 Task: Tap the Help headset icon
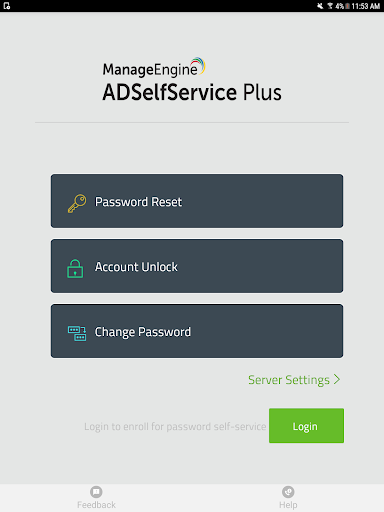coord(288,492)
